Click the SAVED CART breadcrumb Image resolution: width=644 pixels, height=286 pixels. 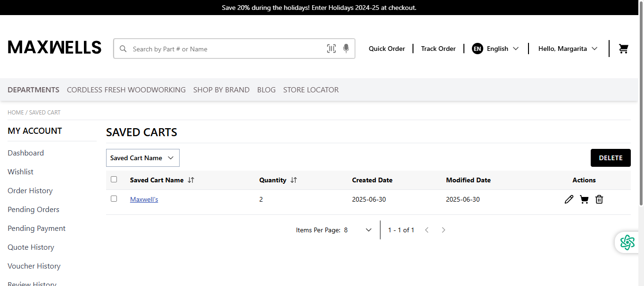(x=45, y=113)
